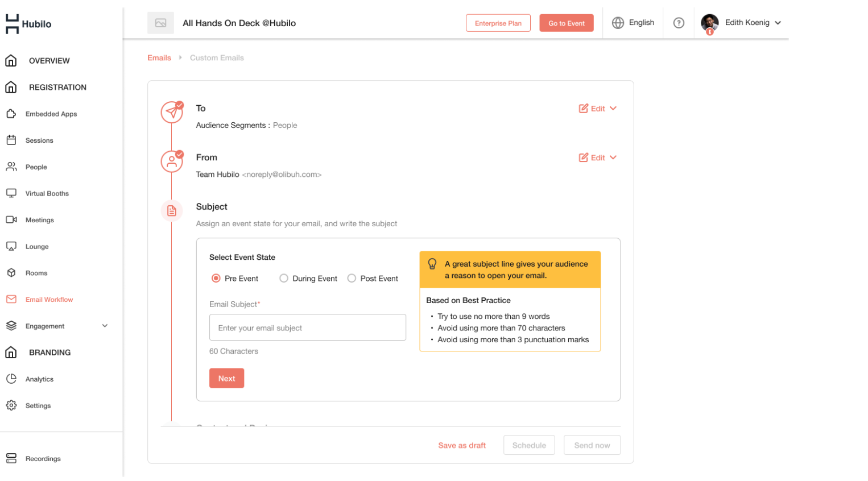Open Email Workflow menu item
This screenshot has height=481, width=868.
pos(49,300)
